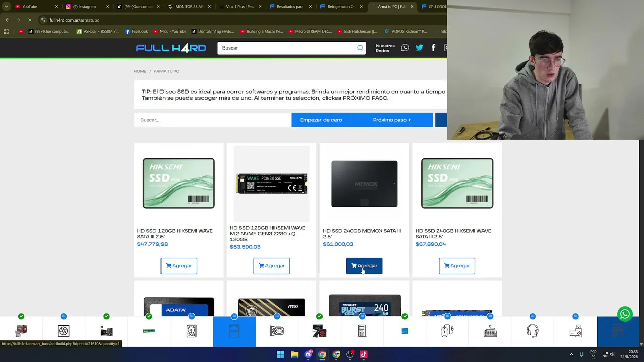Switch to the YouTube tab
Screen dimensions: 644x362
pyautogui.click(x=35, y=7)
